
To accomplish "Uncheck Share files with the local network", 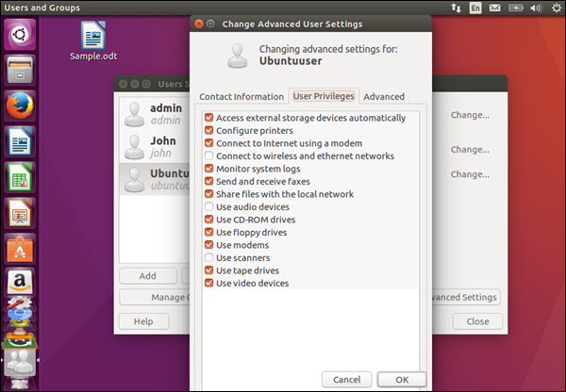I will pyautogui.click(x=208, y=194).
